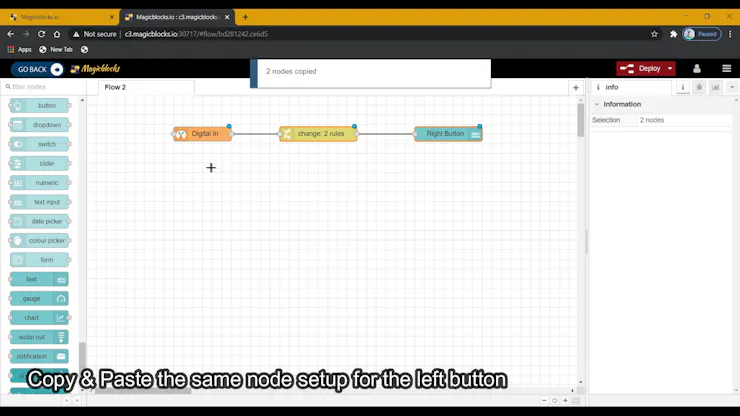The image size is (740, 416).
Task: Open the Chrome three-dot menu
Action: pyautogui.click(x=730, y=34)
